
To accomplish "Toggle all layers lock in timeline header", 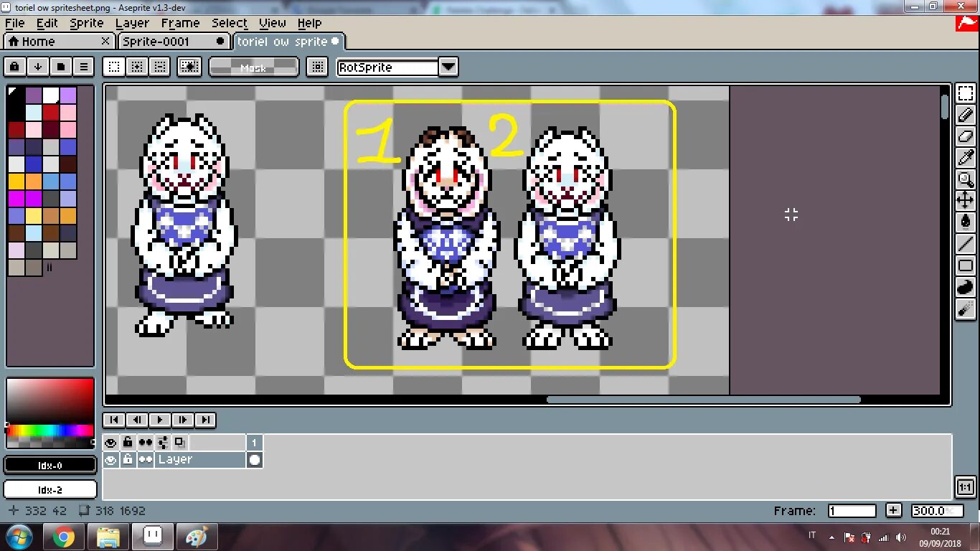I will 128,443.
